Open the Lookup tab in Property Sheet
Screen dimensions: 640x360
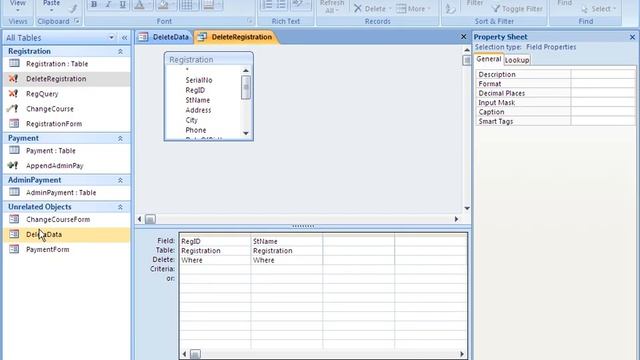(x=517, y=60)
